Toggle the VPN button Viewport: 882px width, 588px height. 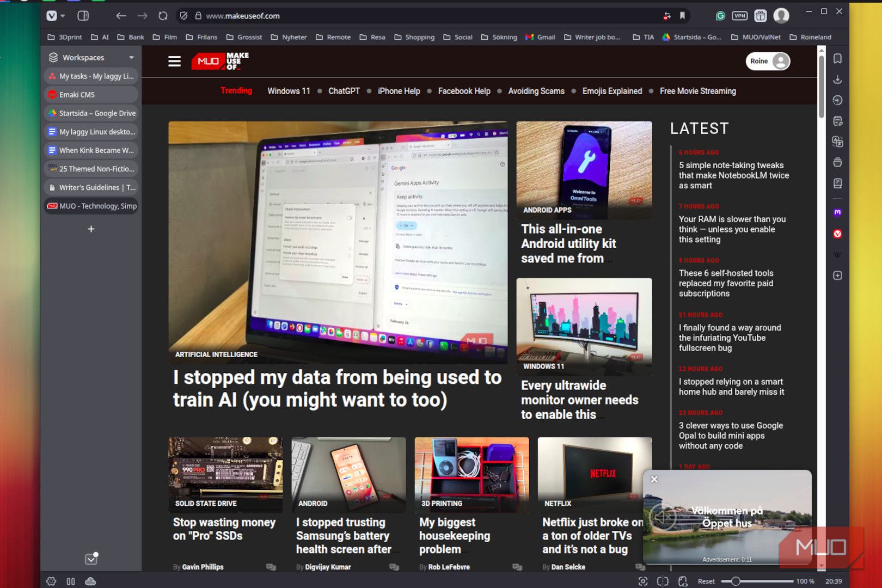point(739,16)
